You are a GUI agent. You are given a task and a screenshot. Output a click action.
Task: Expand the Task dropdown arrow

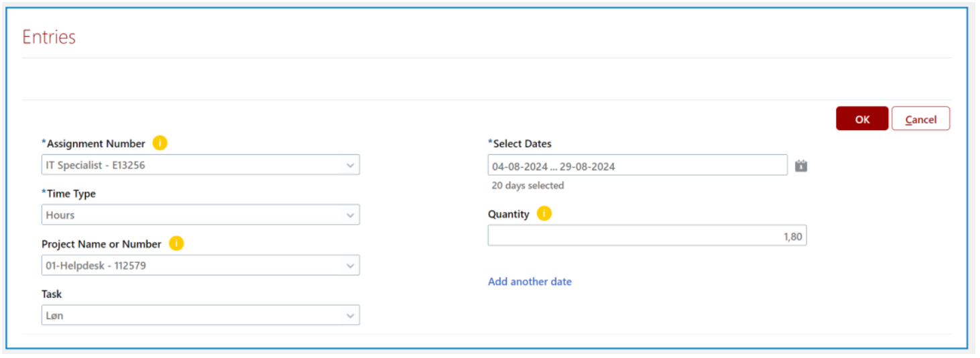350,316
